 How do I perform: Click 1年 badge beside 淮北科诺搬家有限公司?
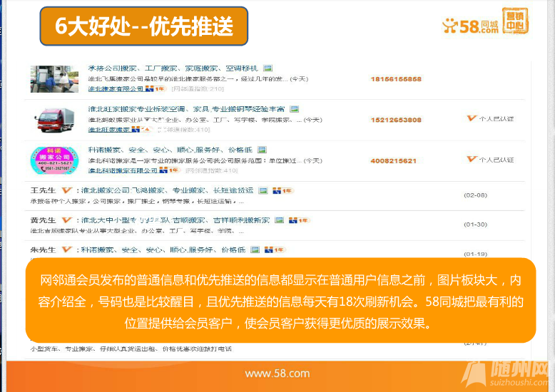170,170
